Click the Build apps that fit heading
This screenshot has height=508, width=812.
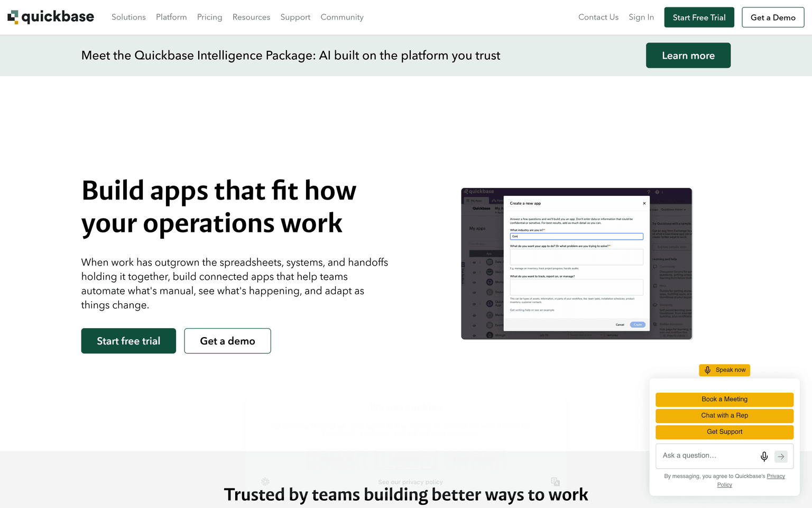(x=219, y=206)
